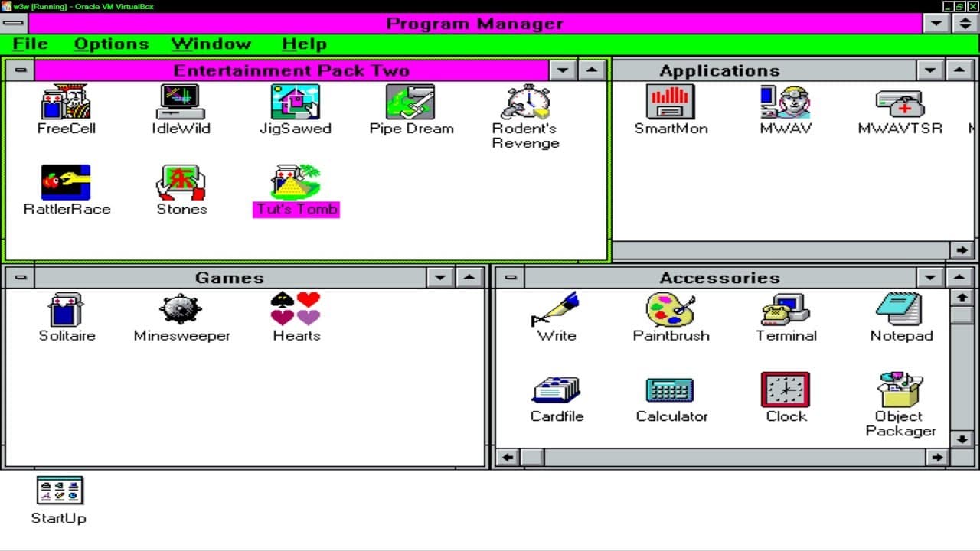Open the Paintbrush accessory icon
The height and width of the screenshot is (551, 980).
pyautogui.click(x=671, y=310)
